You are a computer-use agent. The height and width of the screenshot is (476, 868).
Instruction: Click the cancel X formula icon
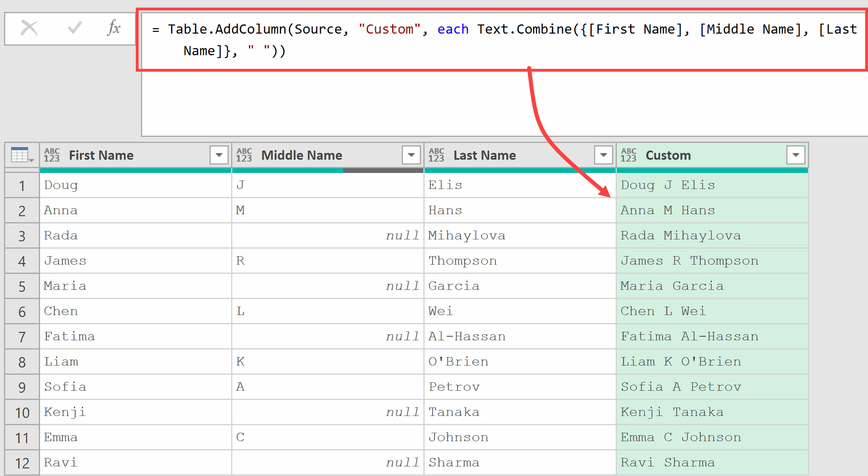click(x=29, y=28)
